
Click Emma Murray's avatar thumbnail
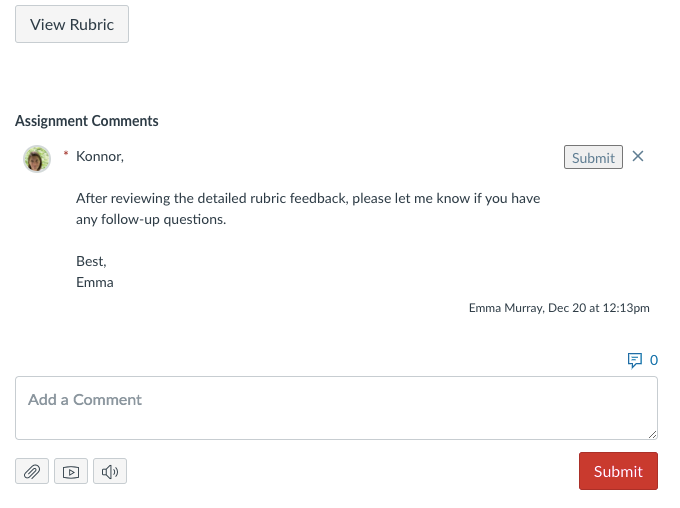pyautogui.click(x=37, y=159)
